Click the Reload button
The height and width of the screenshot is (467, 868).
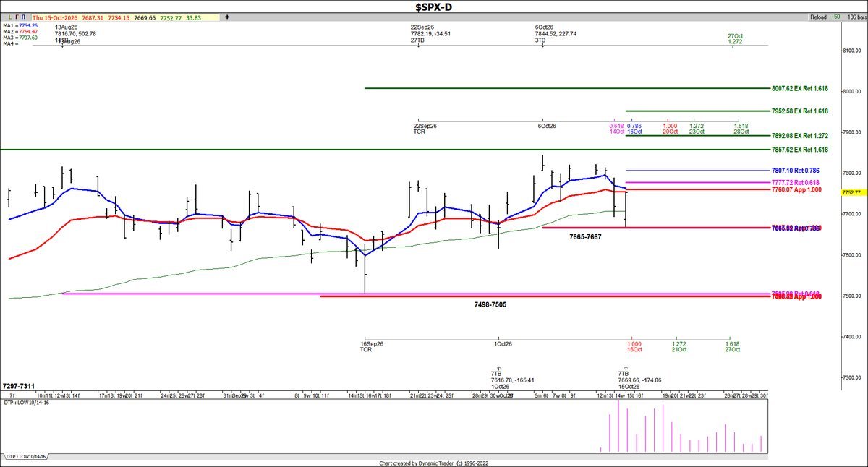click(819, 17)
